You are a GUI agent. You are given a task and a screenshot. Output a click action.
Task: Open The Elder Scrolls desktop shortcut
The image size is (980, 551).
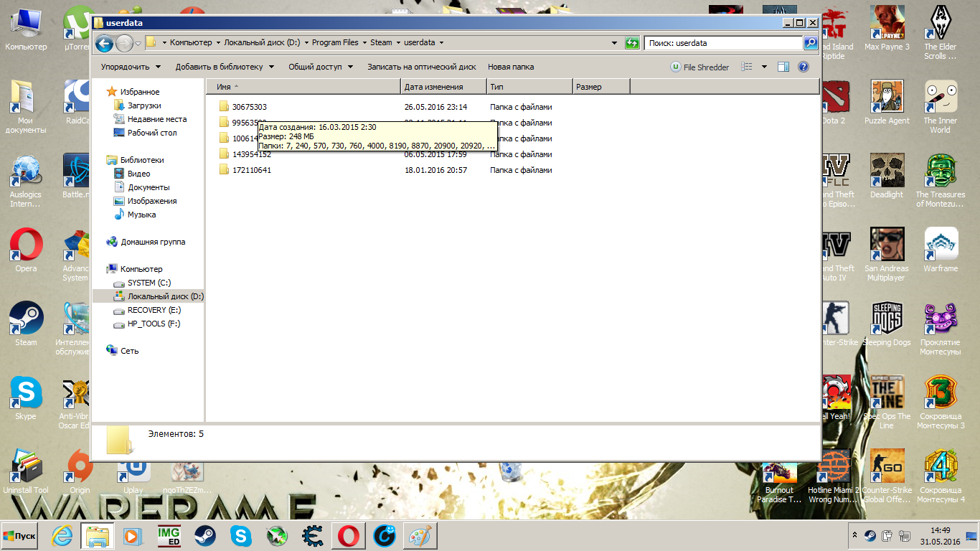coord(941,33)
